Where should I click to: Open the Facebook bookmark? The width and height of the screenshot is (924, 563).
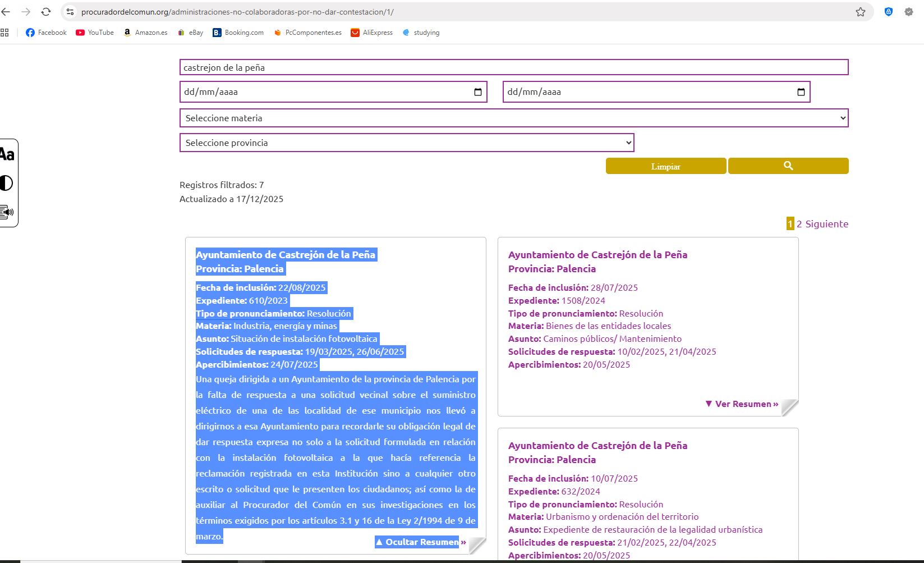(x=47, y=33)
